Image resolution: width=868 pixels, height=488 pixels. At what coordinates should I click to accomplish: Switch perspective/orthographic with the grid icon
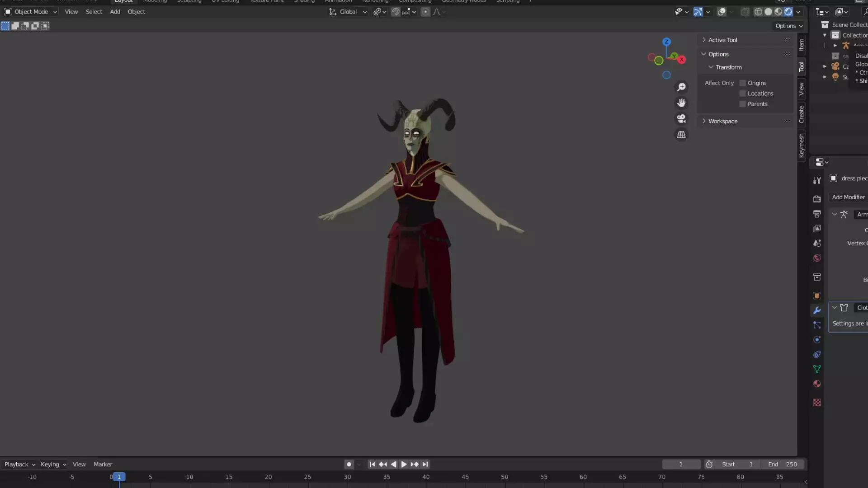coord(681,135)
